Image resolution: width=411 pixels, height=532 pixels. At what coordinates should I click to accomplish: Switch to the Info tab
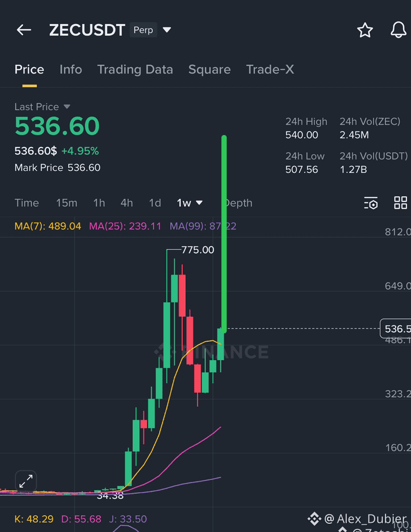pos(70,69)
